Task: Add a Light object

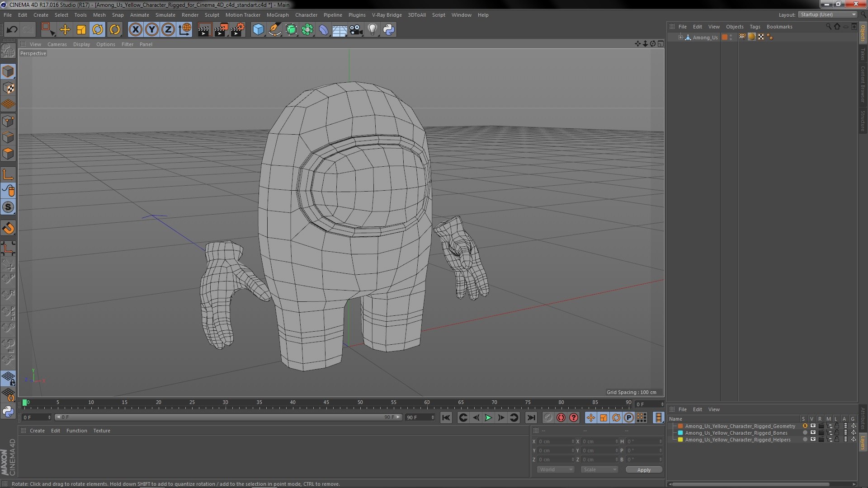Action: tap(372, 30)
